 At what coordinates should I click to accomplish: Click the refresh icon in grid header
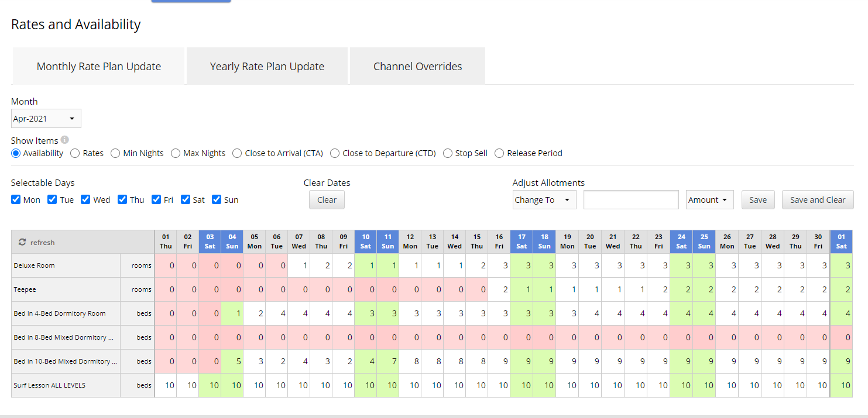[22, 242]
